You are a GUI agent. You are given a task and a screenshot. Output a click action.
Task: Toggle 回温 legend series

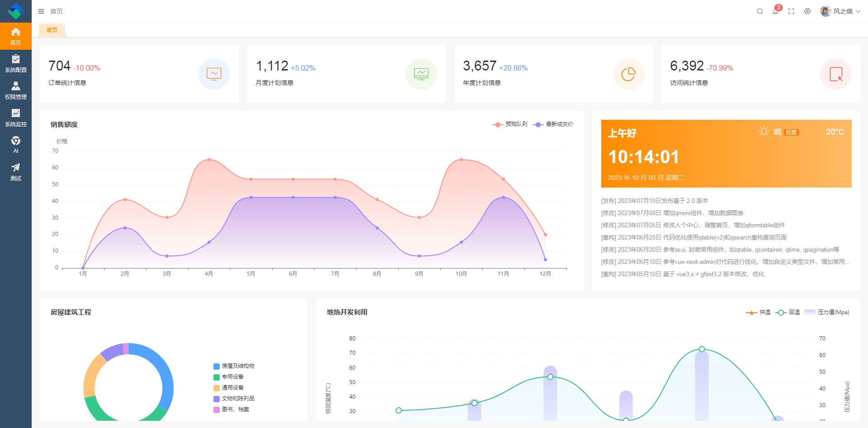pos(788,312)
